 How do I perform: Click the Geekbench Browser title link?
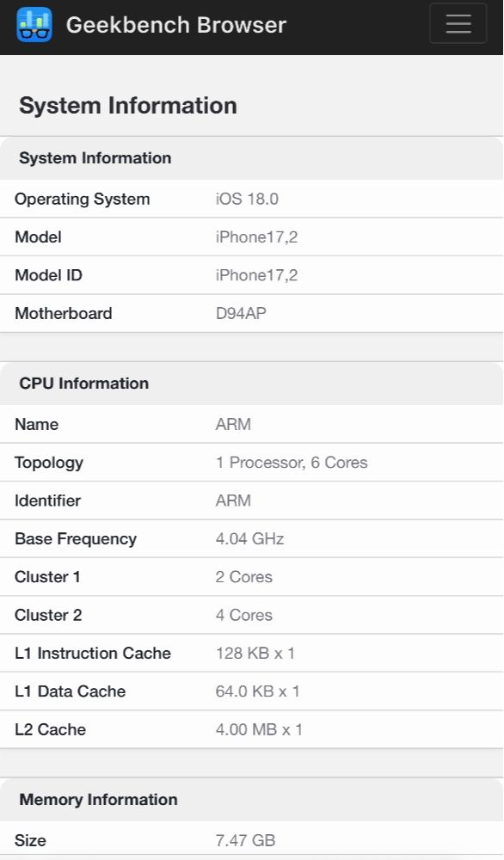point(176,25)
